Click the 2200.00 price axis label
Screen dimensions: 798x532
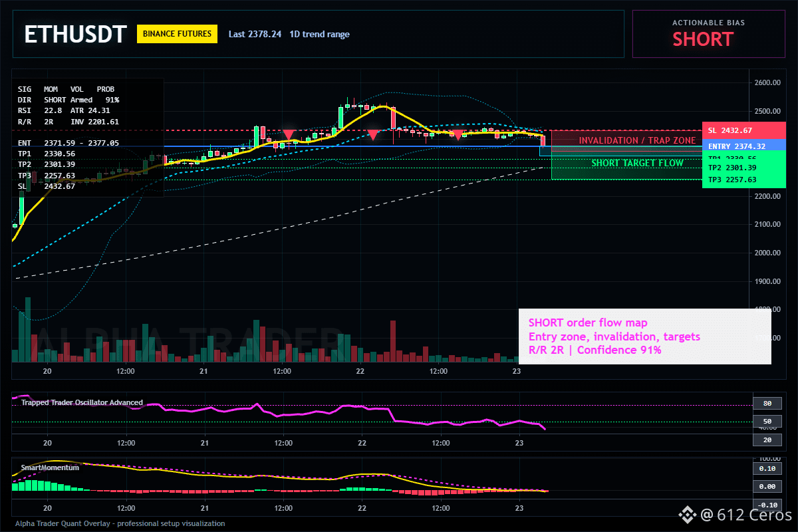[766, 196]
